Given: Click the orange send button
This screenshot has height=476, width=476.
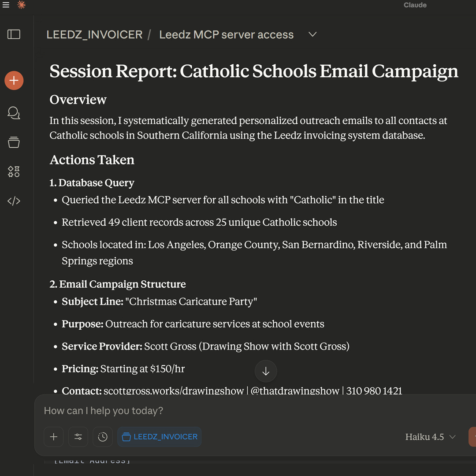Looking at the screenshot, I should 472,437.
